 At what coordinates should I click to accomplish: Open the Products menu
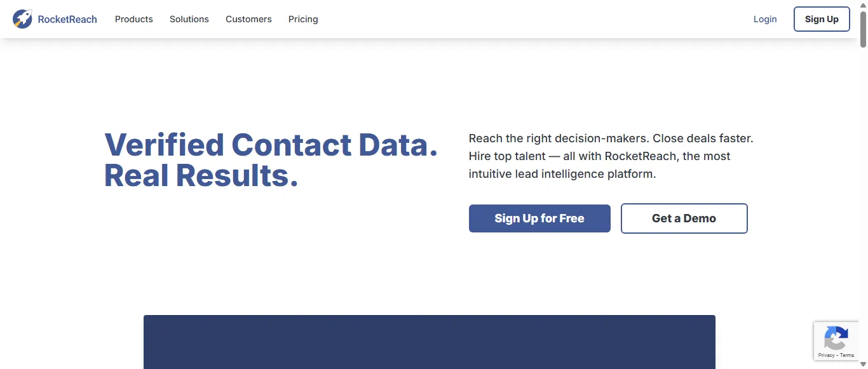(133, 19)
